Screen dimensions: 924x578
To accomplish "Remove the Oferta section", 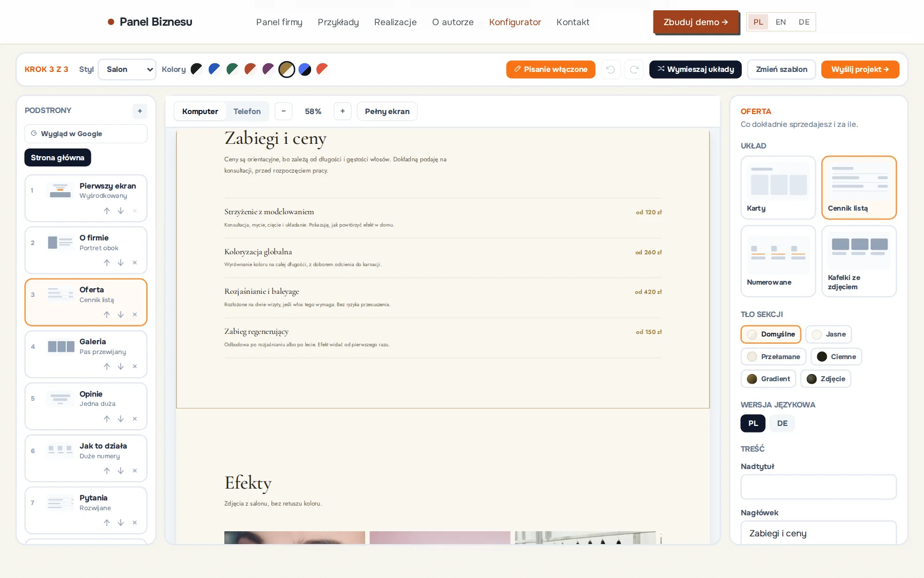I will click(x=135, y=314).
